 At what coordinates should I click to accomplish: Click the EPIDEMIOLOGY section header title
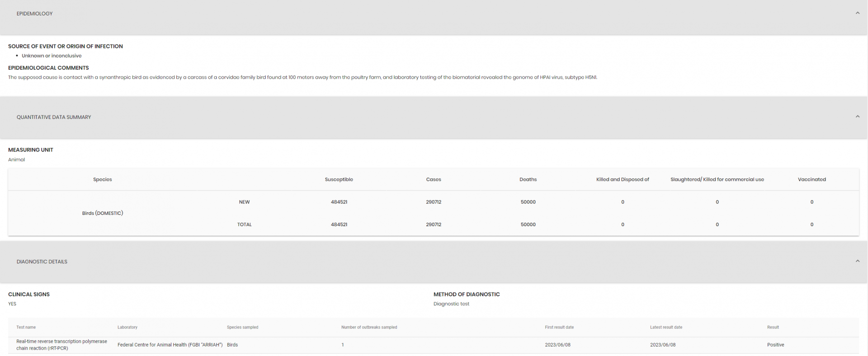tap(34, 14)
